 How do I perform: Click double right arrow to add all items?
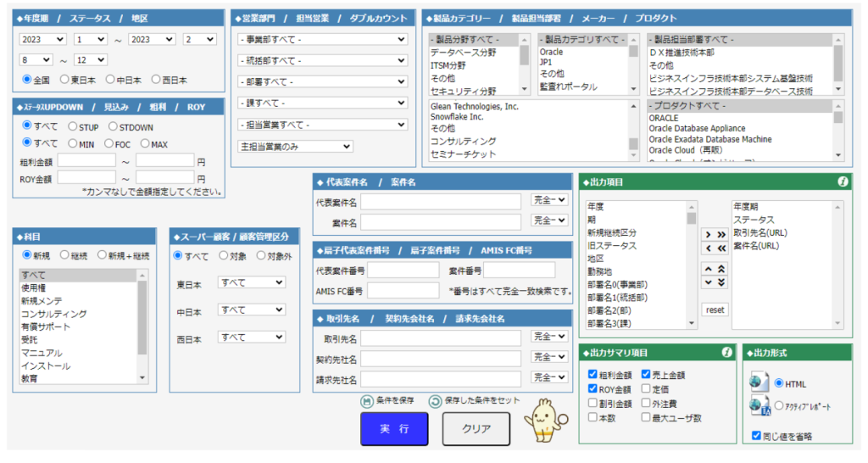(721, 234)
